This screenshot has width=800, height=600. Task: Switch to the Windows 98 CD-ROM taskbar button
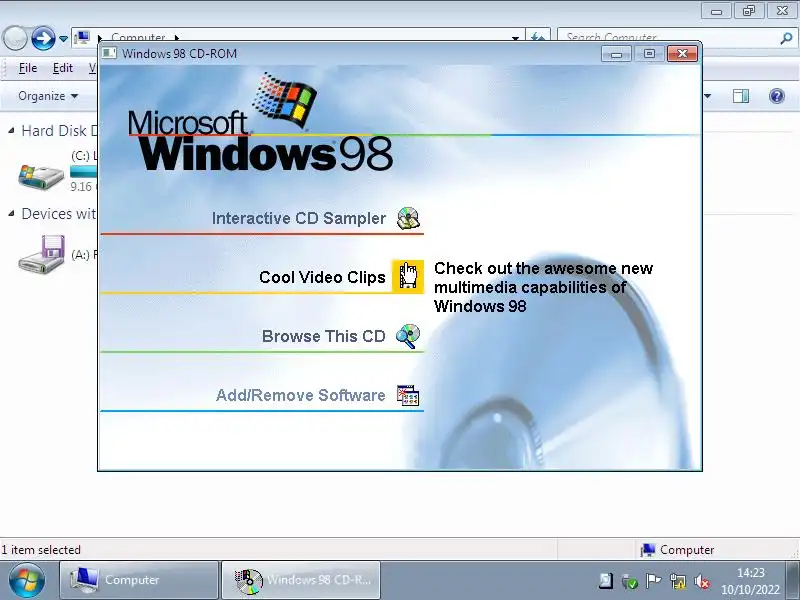(x=301, y=580)
